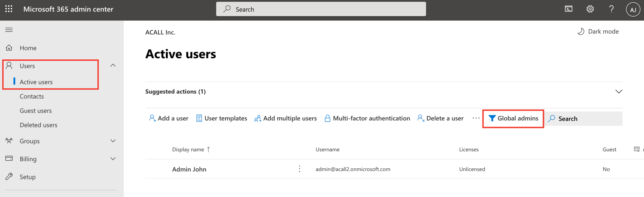Viewport: 644px width, 197px height.
Task: Open the app launcher waffle icon
Action: click(x=9, y=9)
